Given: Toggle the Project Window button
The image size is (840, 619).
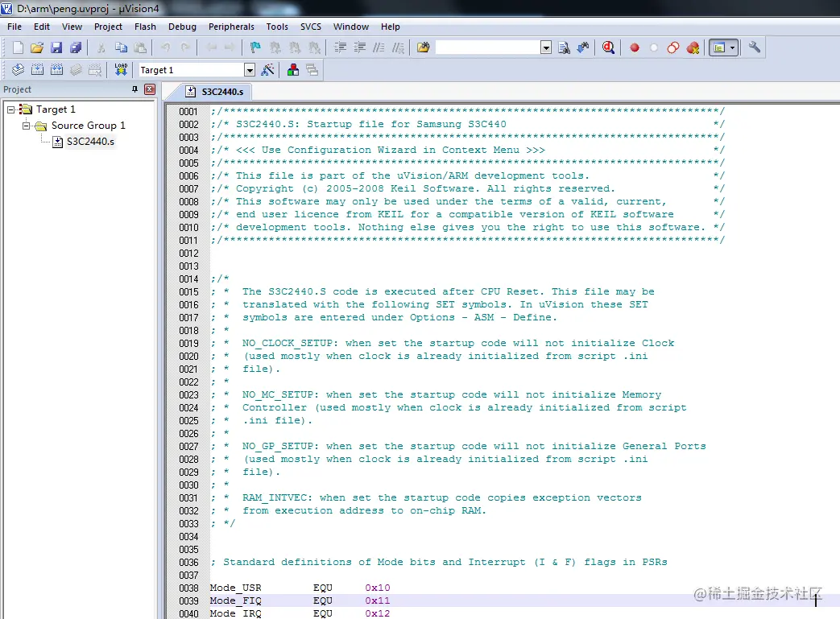Looking at the screenshot, I should point(719,47).
